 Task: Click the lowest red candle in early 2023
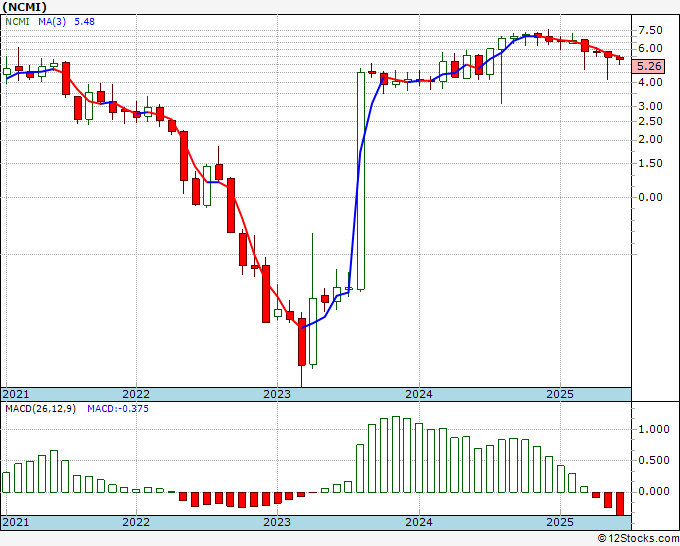pos(301,343)
